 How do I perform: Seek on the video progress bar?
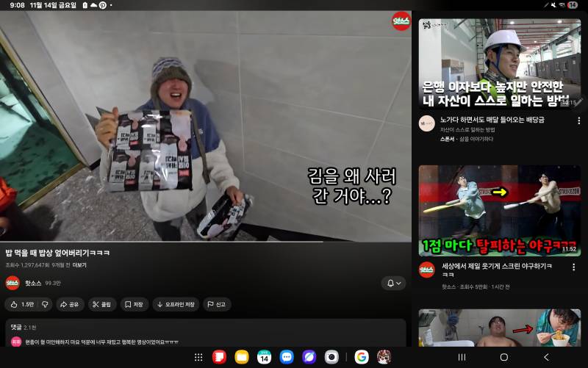pos(206,242)
